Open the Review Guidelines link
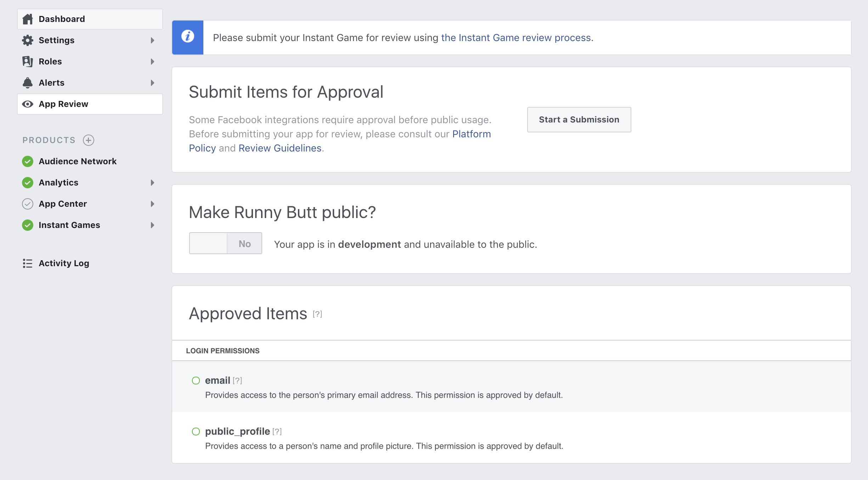 [x=280, y=148]
